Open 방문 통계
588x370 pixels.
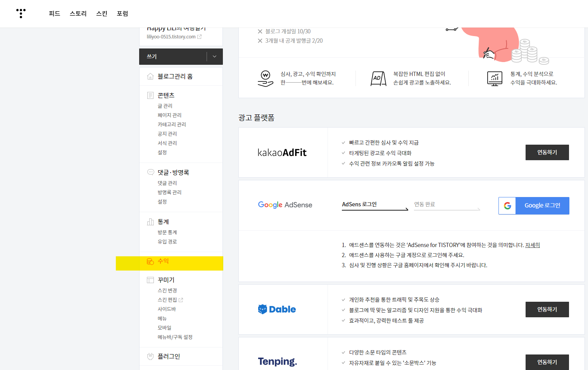point(167,232)
